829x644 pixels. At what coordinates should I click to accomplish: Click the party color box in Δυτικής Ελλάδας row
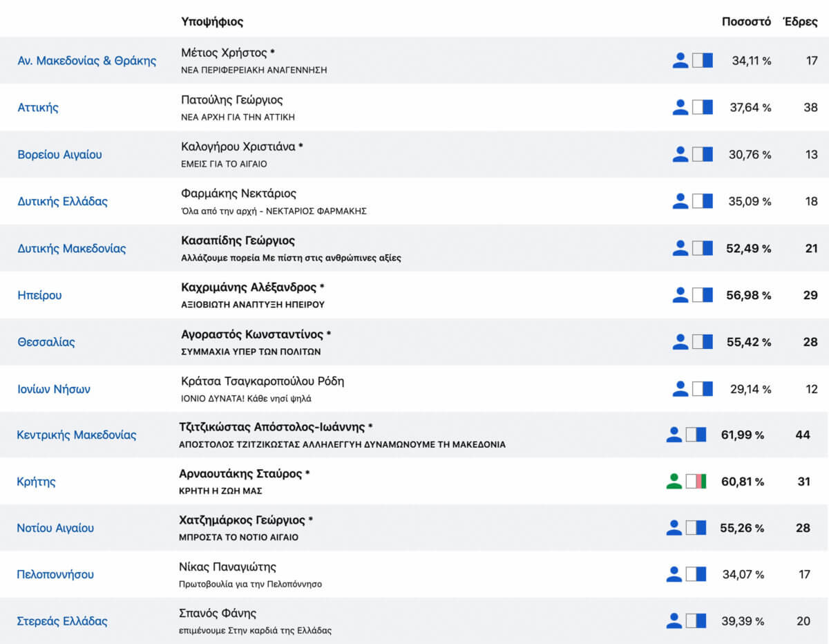703,201
